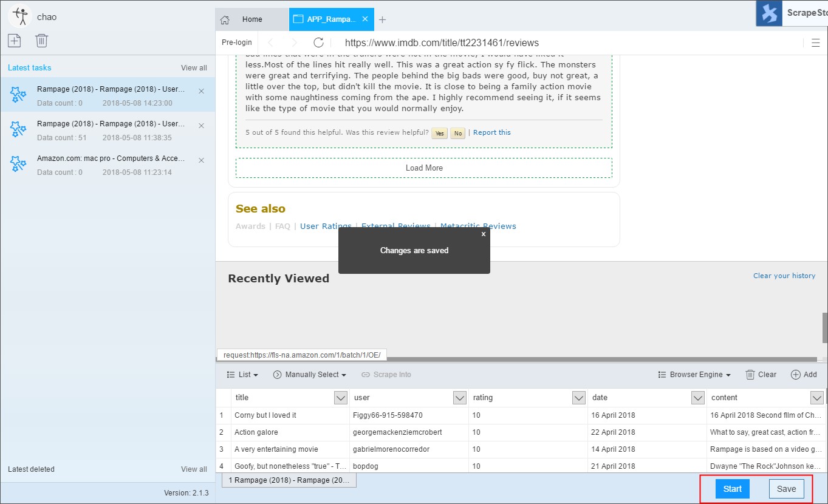The image size is (828, 504).
Task: Select the 'georgemackenziemcrobert' user cell
Action: (x=409, y=432)
